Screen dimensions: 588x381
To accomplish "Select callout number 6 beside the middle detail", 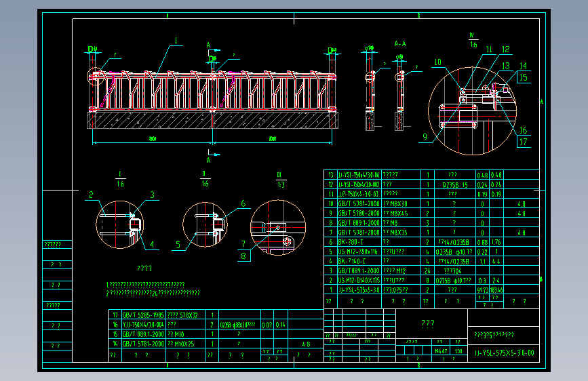I will 243,203.
